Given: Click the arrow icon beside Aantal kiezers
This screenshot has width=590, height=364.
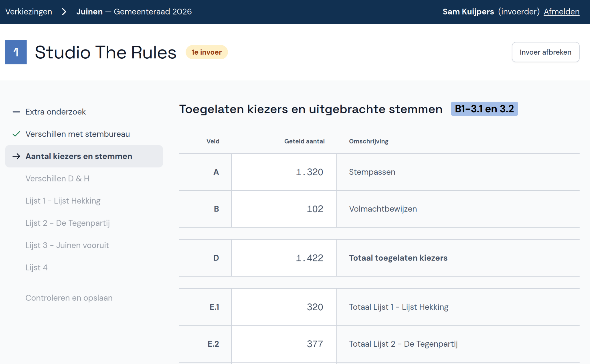Looking at the screenshot, I should 16,156.
